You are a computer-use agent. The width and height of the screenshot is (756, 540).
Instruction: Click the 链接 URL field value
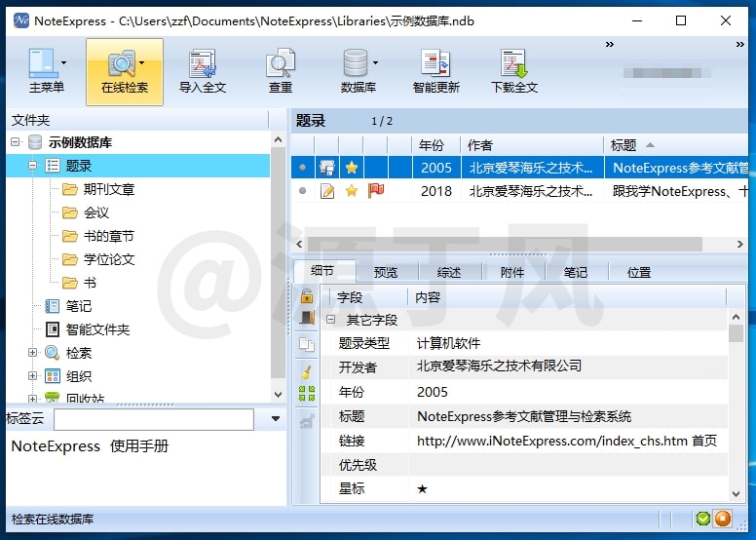click(567, 441)
